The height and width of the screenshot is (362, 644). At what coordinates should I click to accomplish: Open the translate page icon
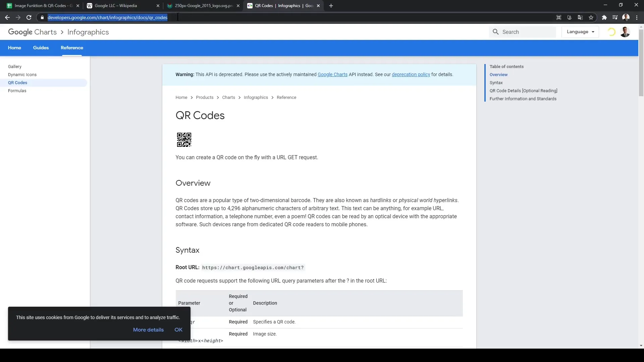click(x=580, y=17)
